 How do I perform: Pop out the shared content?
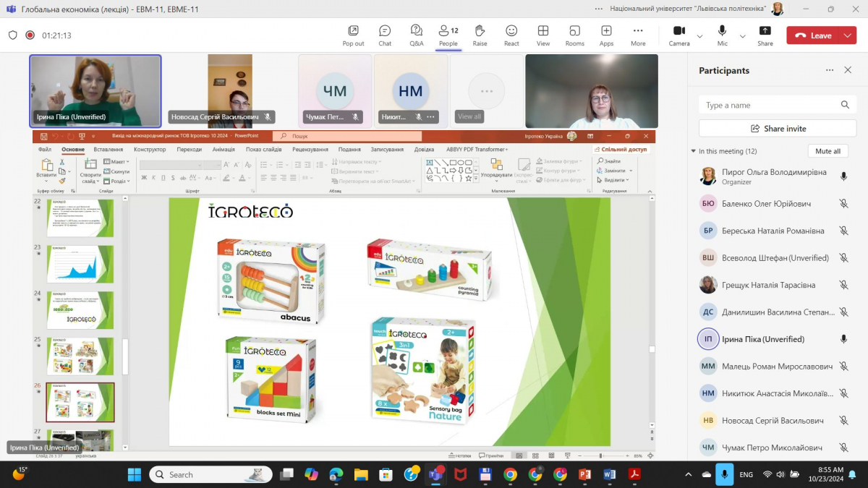tap(353, 35)
